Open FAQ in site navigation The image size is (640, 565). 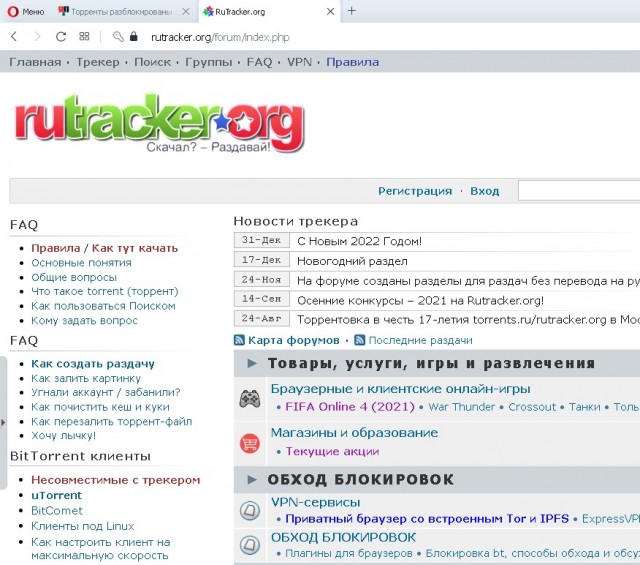[259, 62]
